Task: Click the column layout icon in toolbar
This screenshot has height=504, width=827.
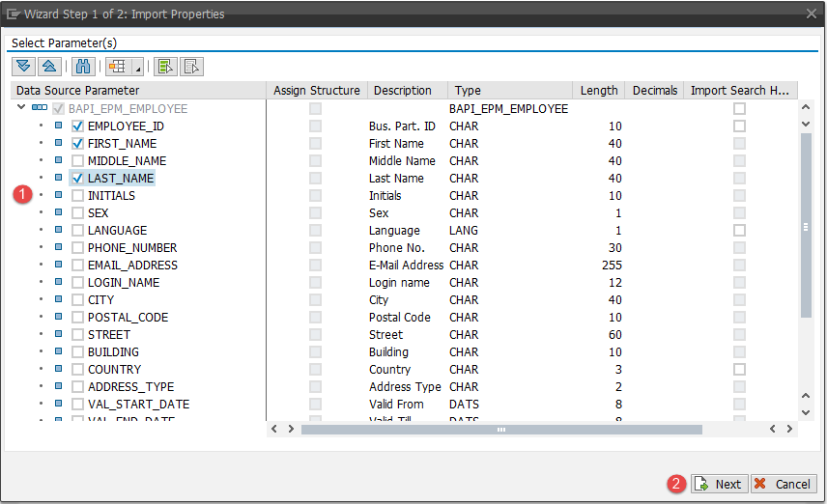Action: (118, 67)
